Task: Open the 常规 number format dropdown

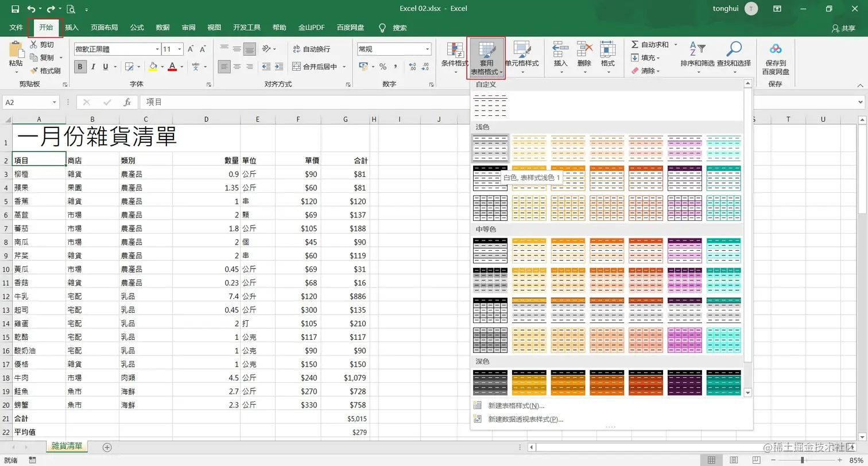Action: 427,49
